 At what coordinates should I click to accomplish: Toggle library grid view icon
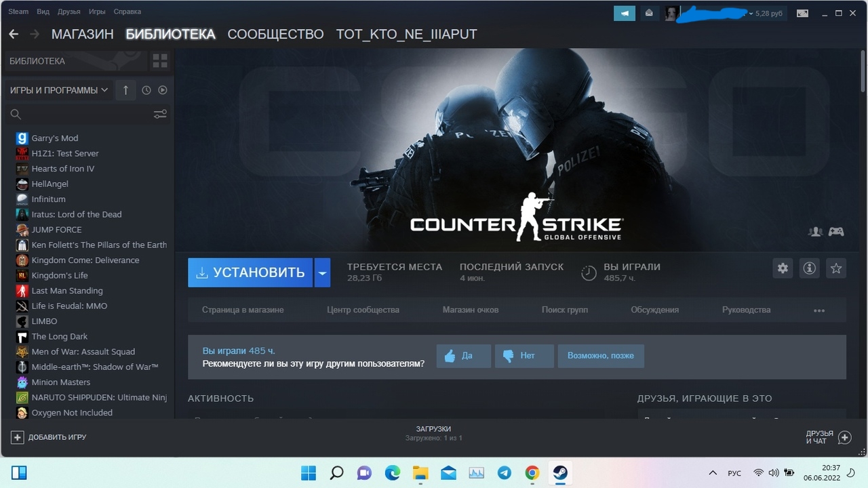pyautogui.click(x=160, y=61)
